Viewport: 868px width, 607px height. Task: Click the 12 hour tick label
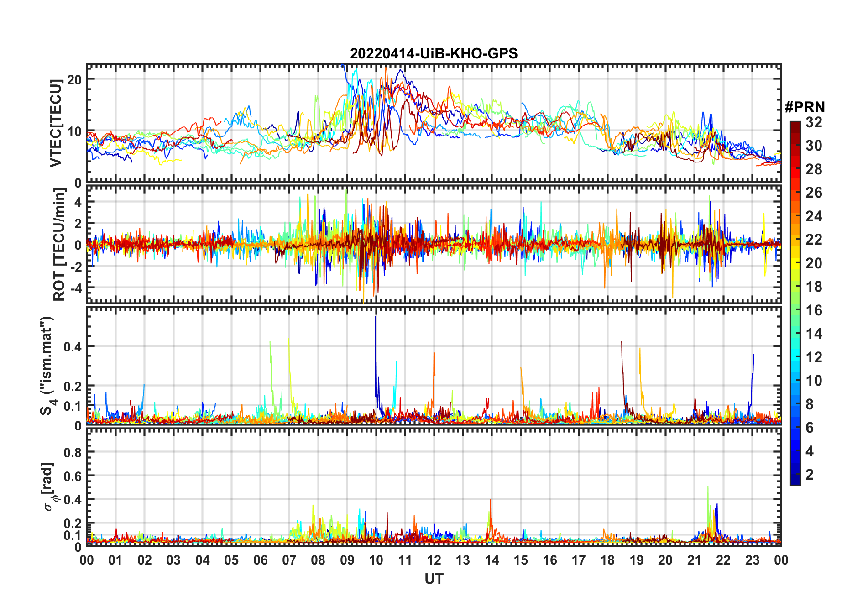point(434,560)
